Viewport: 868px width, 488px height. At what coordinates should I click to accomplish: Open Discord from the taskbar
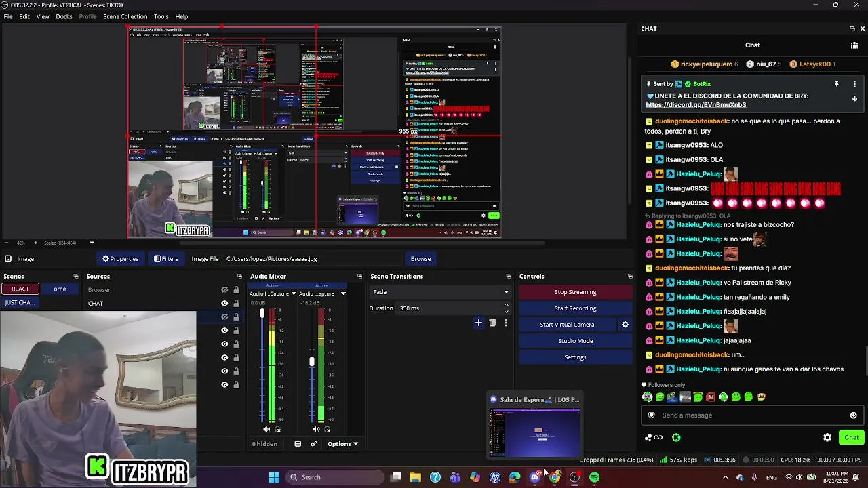535,477
